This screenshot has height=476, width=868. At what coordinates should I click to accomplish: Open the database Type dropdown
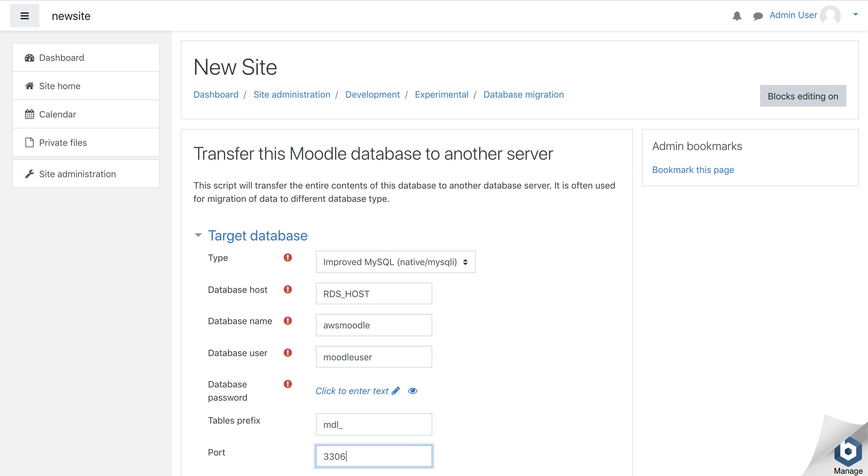tap(395, 262)
